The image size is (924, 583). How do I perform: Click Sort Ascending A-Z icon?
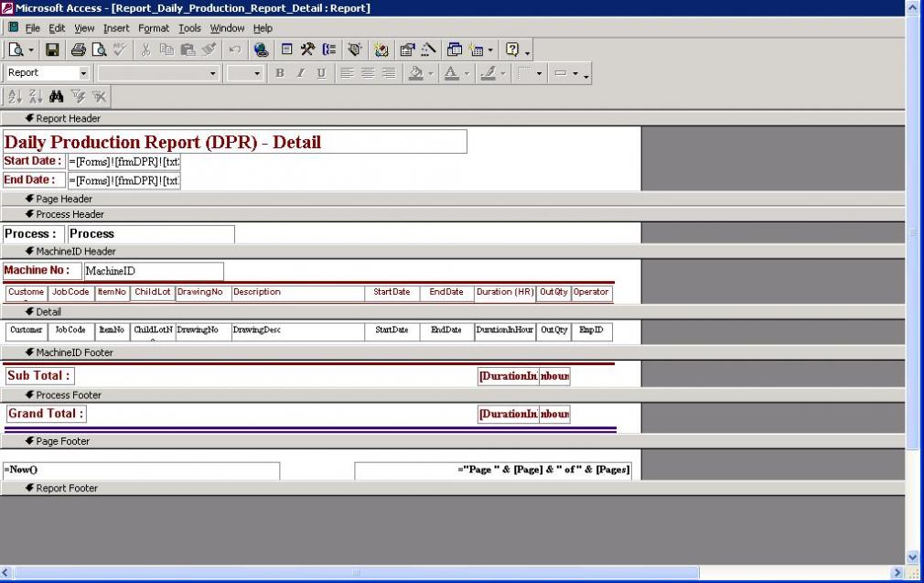(x=16, y=96)
